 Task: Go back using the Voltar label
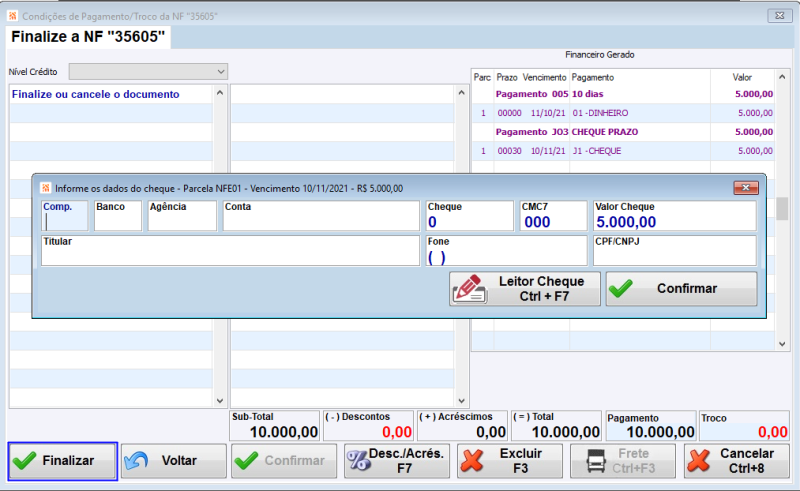pyautogui.click(x=179, y=461)
